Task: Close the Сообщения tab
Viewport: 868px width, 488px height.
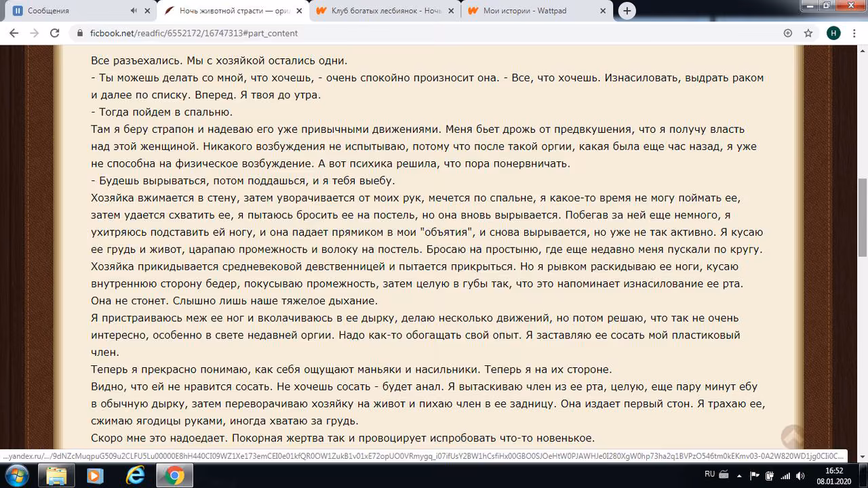Action: pos(146,11)
